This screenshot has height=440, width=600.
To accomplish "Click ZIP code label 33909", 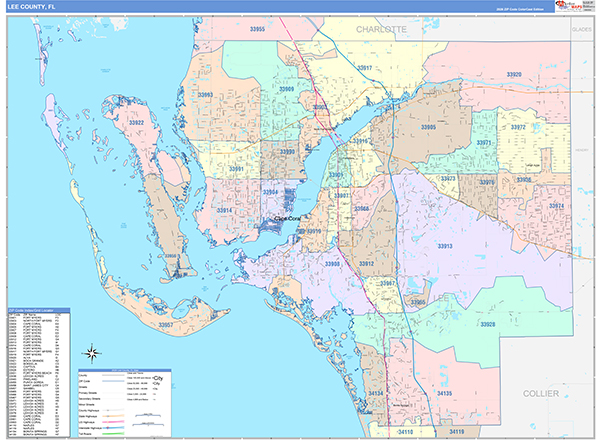I will pos(286,89).
